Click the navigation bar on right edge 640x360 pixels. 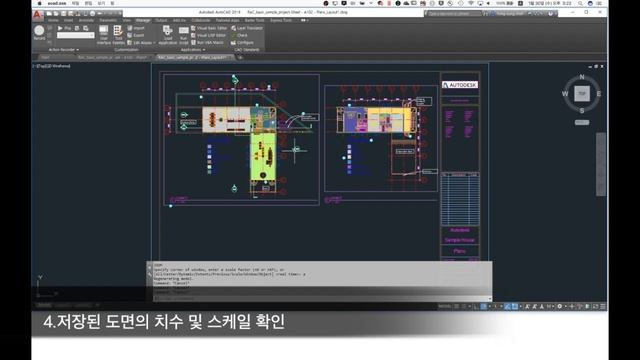tap(601, 164)
